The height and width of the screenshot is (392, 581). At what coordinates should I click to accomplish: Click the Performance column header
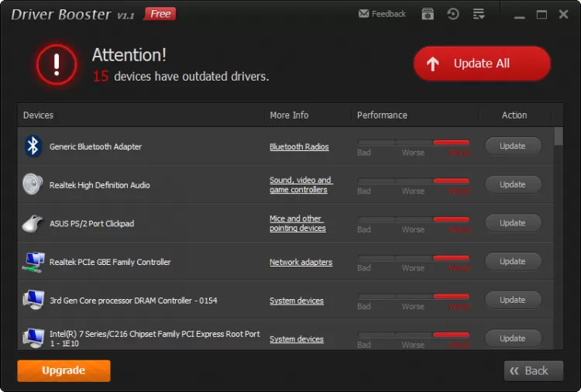382,115
